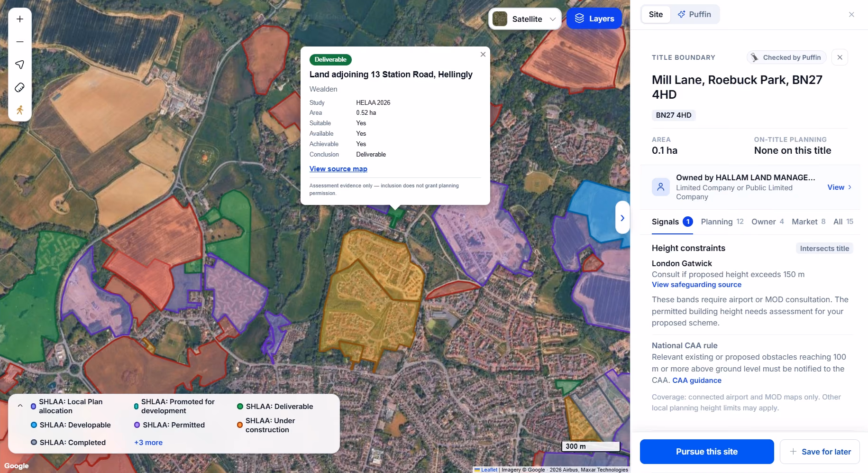The width and height of the screenshot is (868, 473).
Task: Select the Planning tab
Action: [x=722, y=222]
